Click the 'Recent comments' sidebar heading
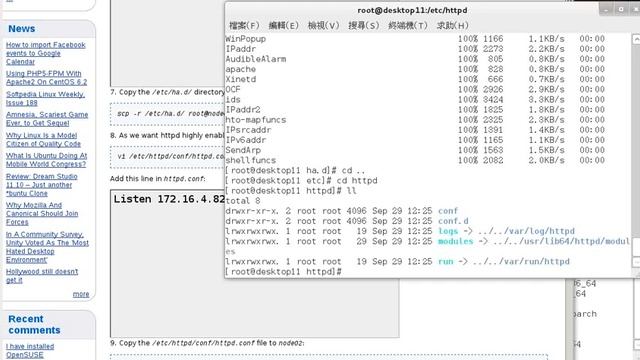This screenshot has width=640, height=360. pos(34,324)
